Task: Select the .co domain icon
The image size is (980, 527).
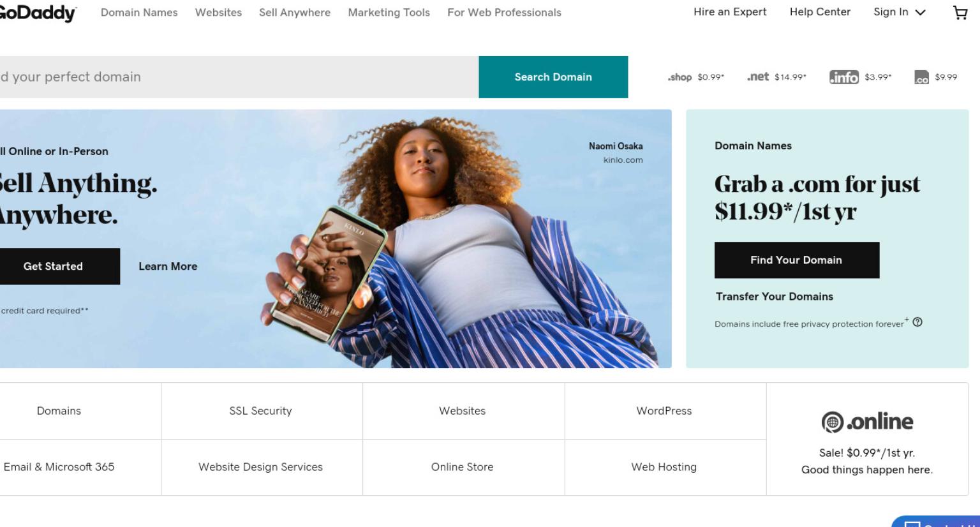Action: [x=921, y=77]
